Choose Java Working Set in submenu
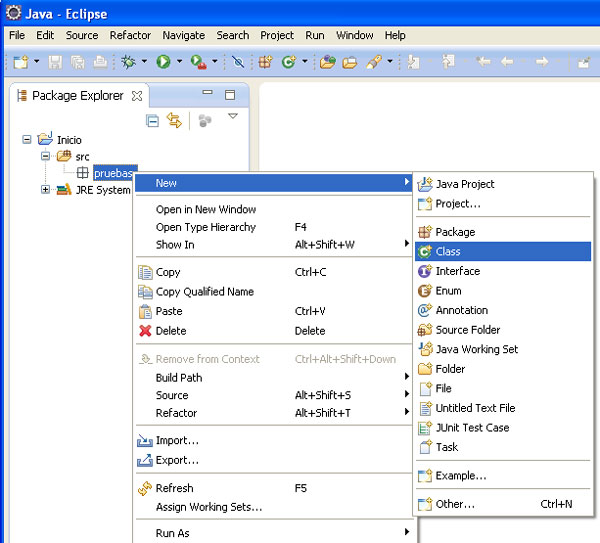 [503, 349]
